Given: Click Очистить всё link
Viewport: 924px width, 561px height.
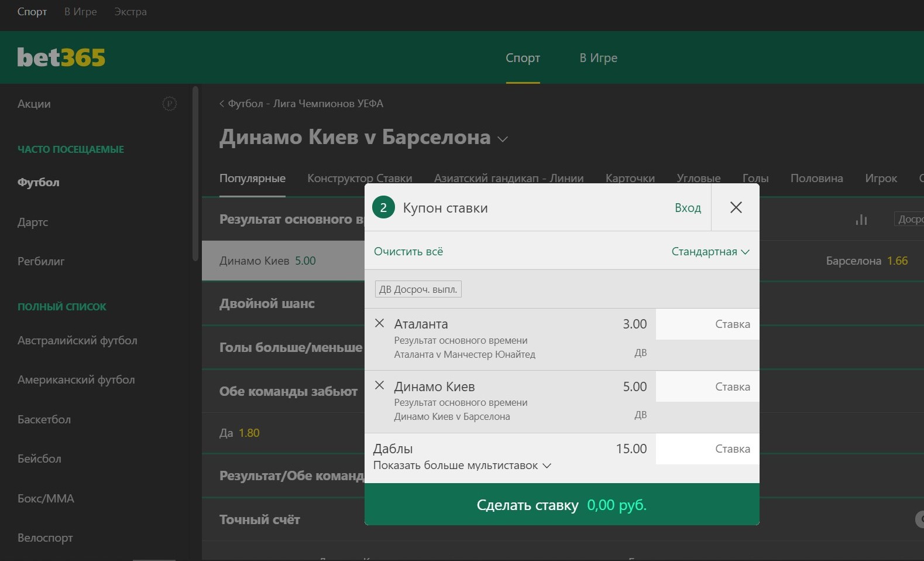Looking at the screenshot, I should 408,251.
